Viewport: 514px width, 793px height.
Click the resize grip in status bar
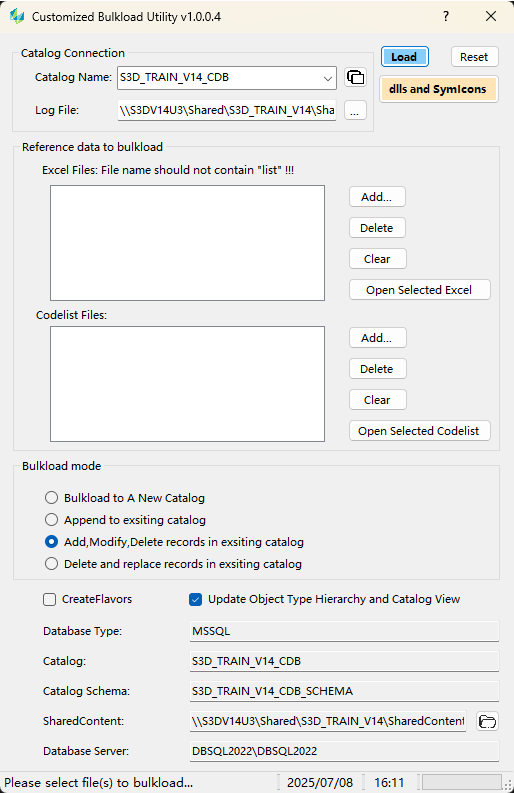(508, 785)
